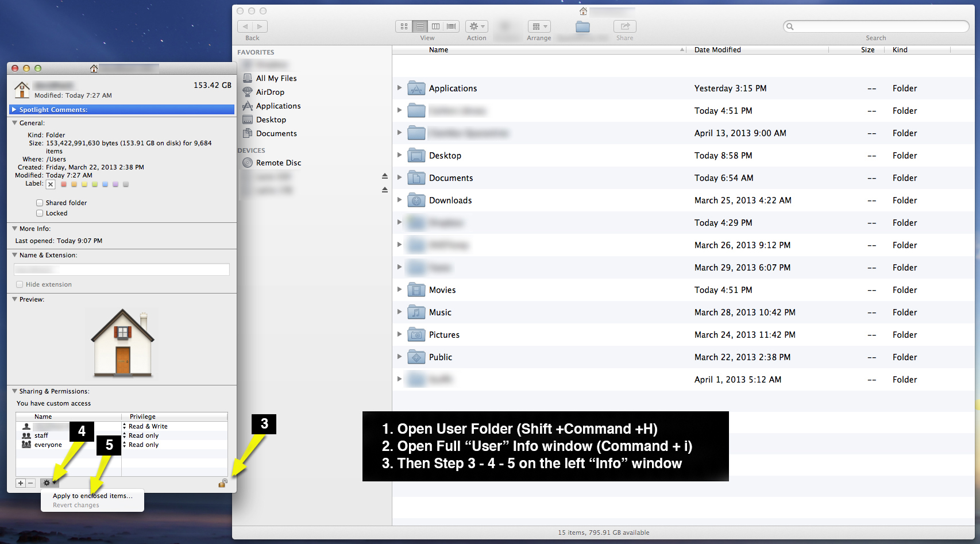Open the Share toolbar button

pyautogui.click(x=625, y=26)
